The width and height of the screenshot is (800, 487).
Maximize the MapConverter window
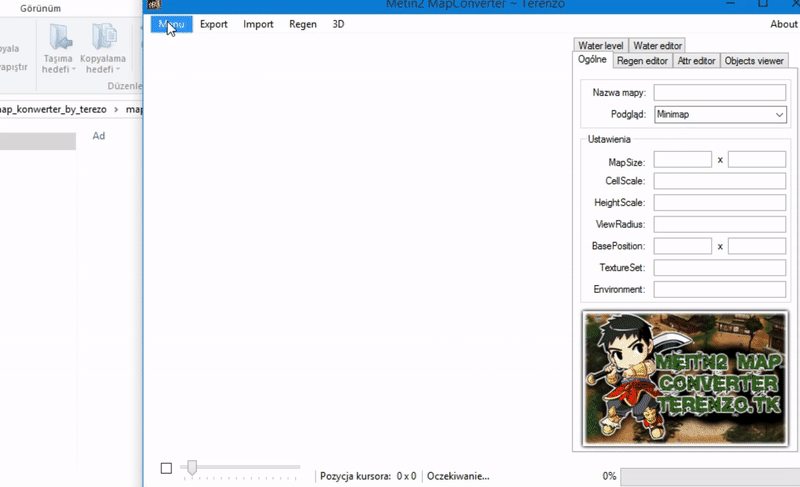click(763, 4)
